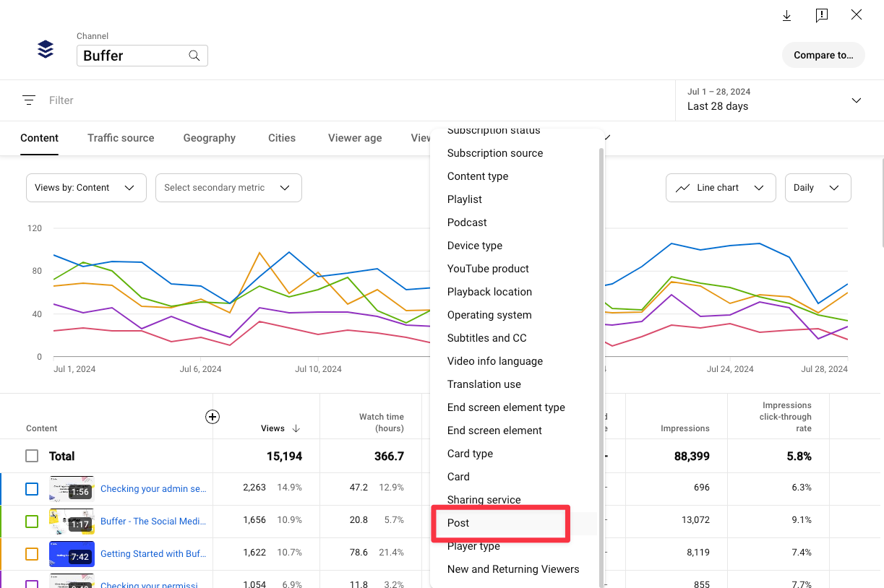Click the filter lines icon
This screenshot has width=884, height=588.
point(29,100)
